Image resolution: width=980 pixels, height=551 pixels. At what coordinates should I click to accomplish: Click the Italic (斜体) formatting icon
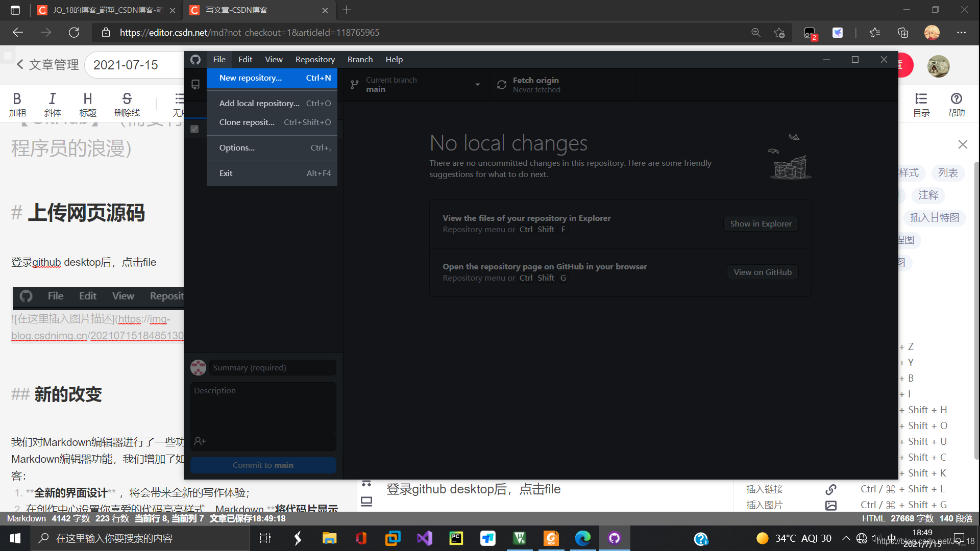point(52,99)
